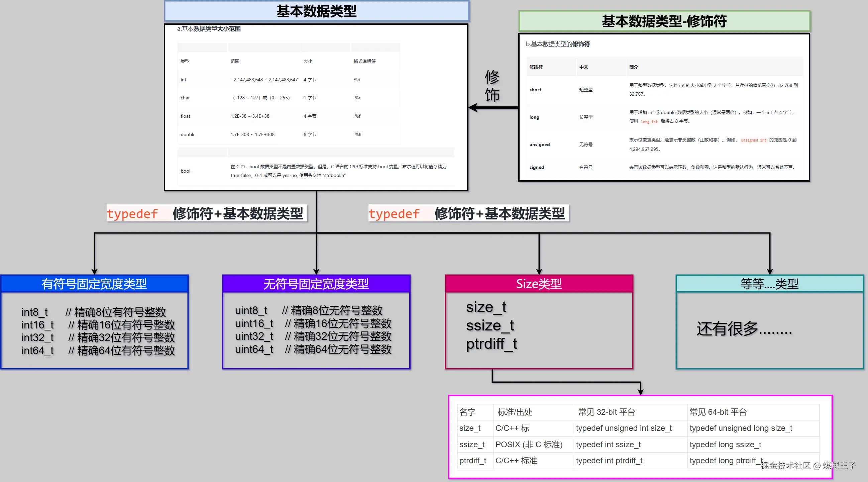Open the Size类型 pink box header
Image resolution: width=868 pixels, height=482 pixels.
(539, 283)
